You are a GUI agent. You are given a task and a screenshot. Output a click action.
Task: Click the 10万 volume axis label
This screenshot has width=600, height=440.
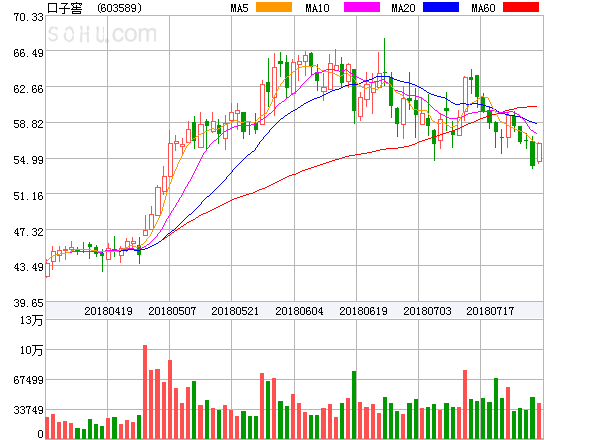(x=31, y=350)
